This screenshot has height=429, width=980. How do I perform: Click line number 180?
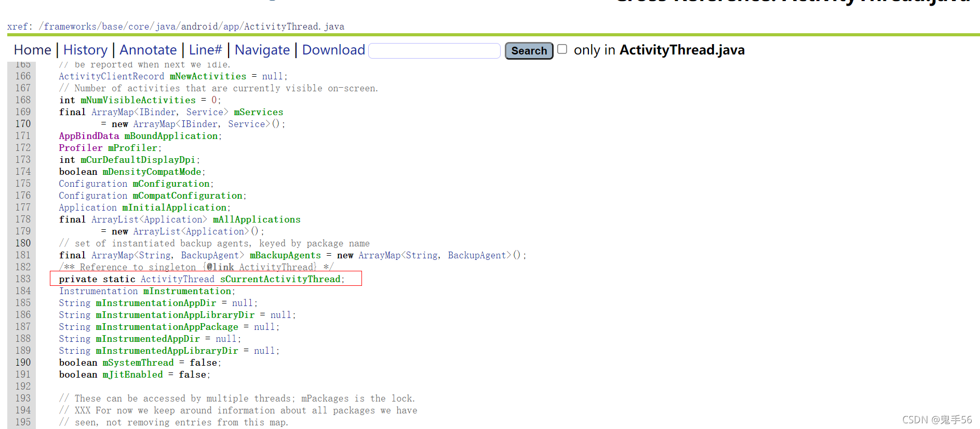tap(23, 243)
